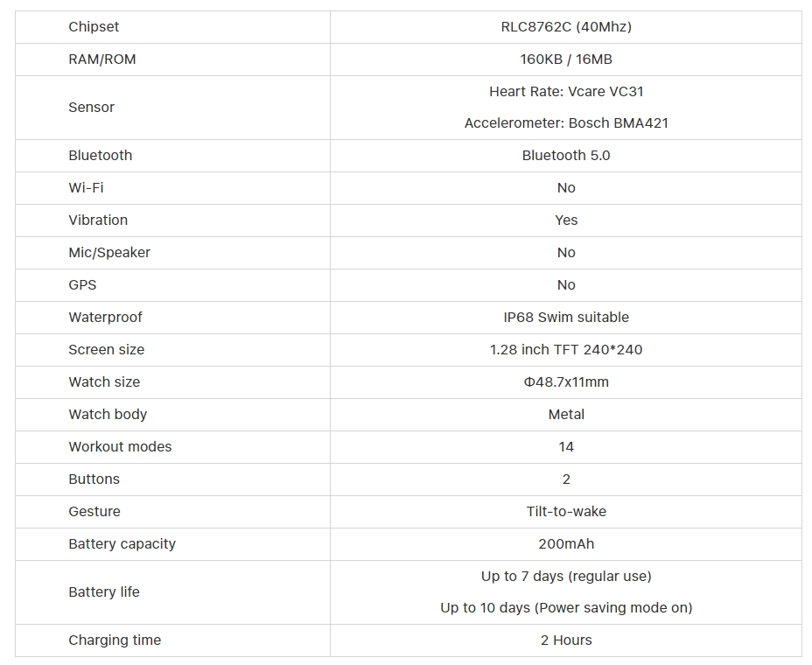Click the Metal watch body value

coord(566,415)
